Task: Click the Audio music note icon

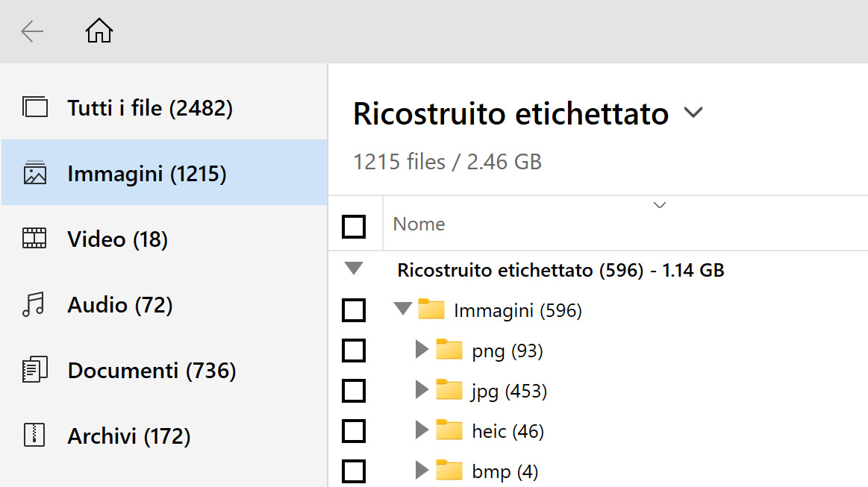Action: coord(34,305)
